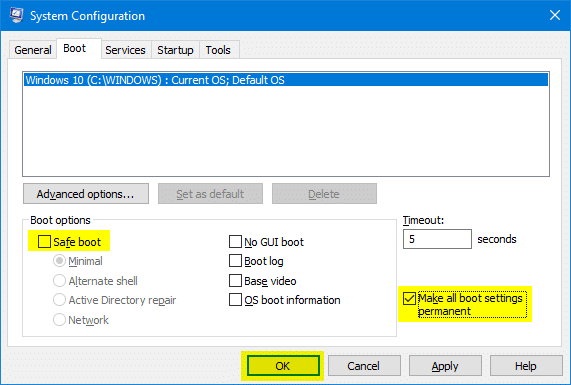Image resolution: width=571 pixels, height=385 pixels.
Task: Confirm changes with the OK button
Action: point(283,366)
